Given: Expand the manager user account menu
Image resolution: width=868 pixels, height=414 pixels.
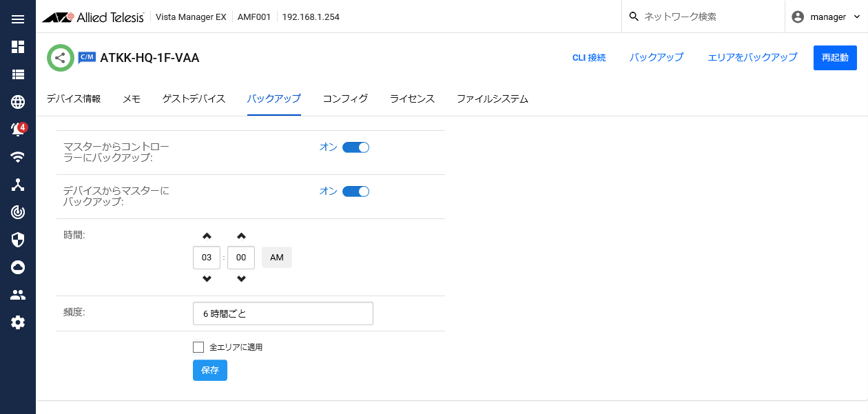Looking at the screenshot, I should (x=826, y=17).
